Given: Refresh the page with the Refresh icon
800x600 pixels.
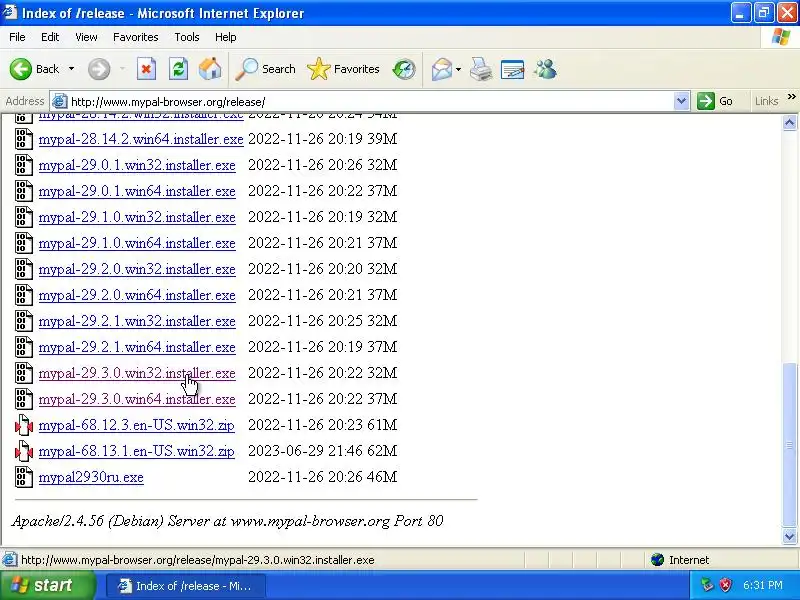Looking at the screenshot, I should [x=179, y=69].
